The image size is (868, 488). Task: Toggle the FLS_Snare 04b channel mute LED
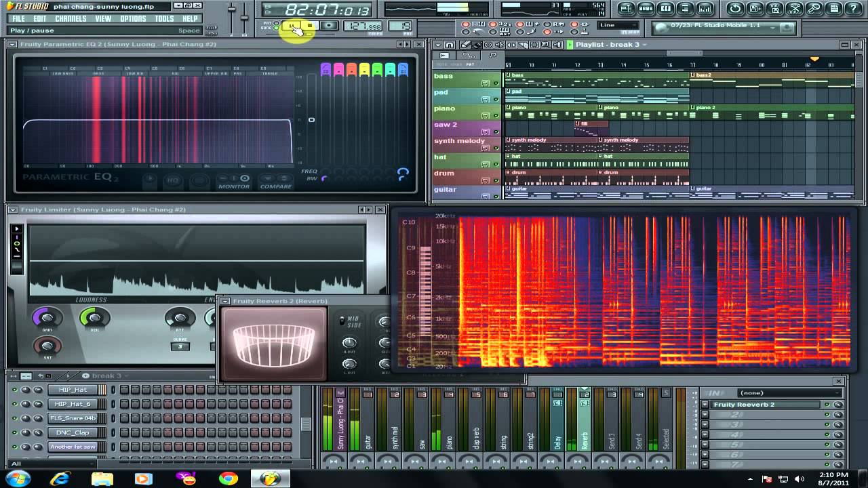[15, 418]
